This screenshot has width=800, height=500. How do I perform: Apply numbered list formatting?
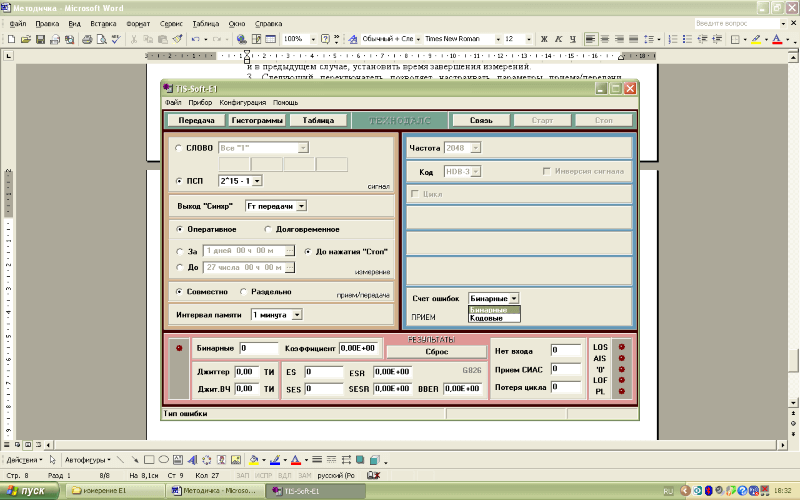pyautogui.click(x=673, y=39)
